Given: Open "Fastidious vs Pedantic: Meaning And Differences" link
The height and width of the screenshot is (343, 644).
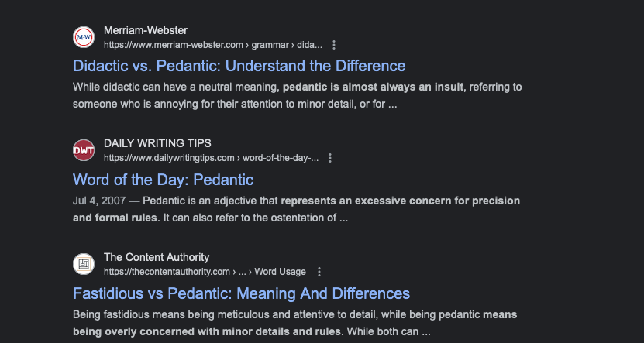Looking at the screenshot, I should coord(241,293).
